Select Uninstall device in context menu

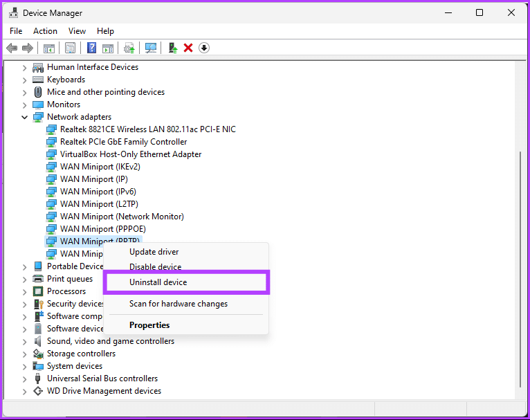[186, 282]
